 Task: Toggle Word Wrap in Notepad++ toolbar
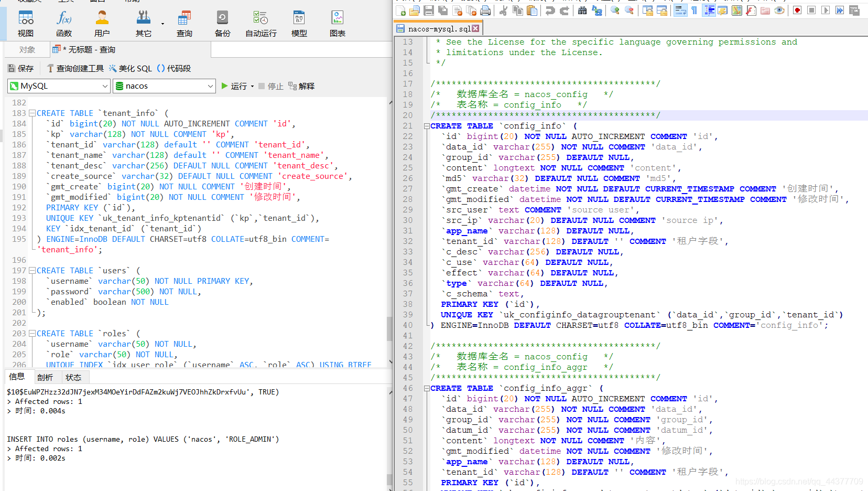coord(680,10)
